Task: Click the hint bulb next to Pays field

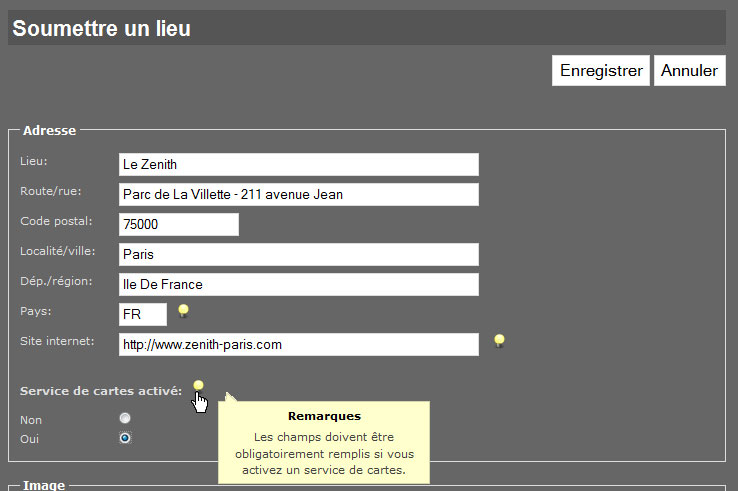Action: tap(184, 311)
